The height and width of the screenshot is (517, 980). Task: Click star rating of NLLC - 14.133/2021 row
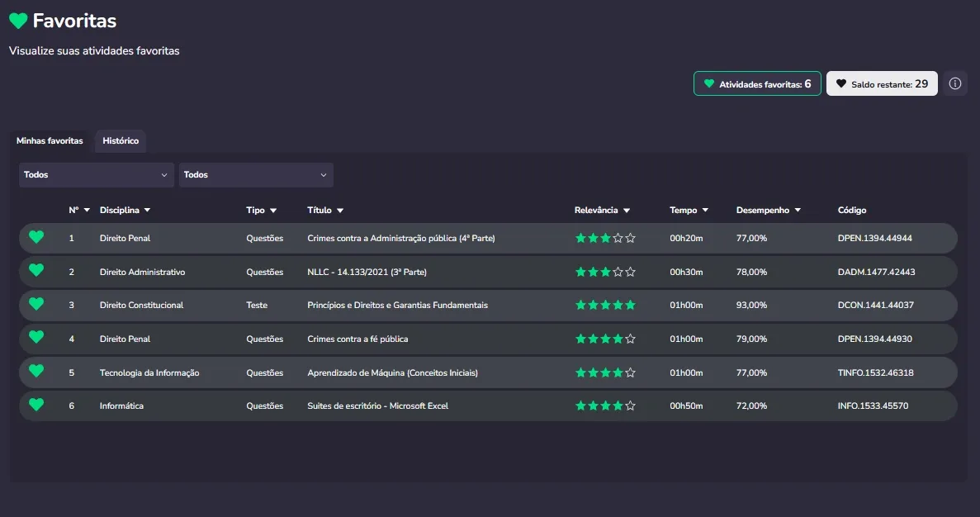click(605, 272)
